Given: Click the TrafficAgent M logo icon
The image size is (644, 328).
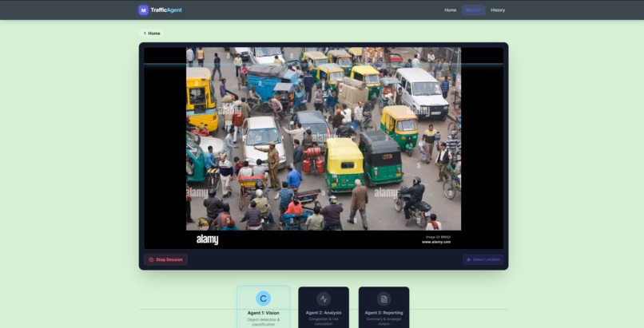Looking at the screenshot, I should (x=143, y=10).
